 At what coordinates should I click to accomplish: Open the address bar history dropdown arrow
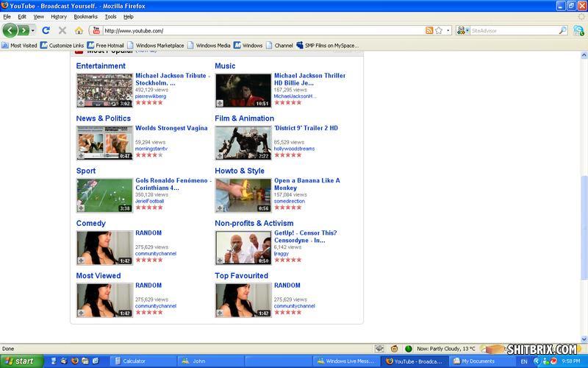[448, 30]
